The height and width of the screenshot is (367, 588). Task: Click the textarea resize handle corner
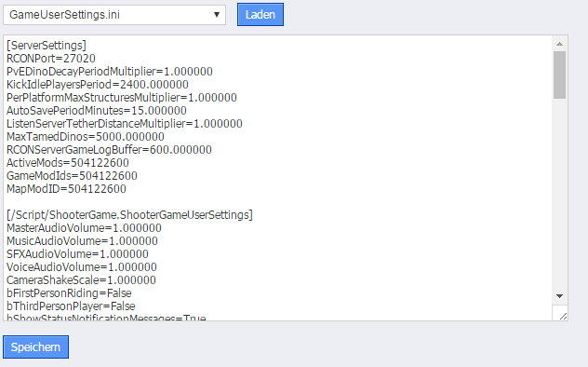[x=563, y=316]
